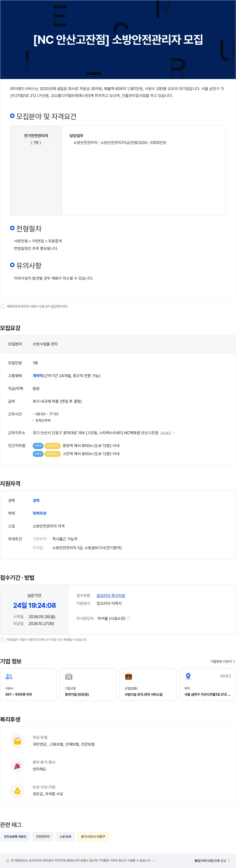Click the info icon beside 채용정보에 잘못된 내용
236x868 pixels.
(3, 306)
